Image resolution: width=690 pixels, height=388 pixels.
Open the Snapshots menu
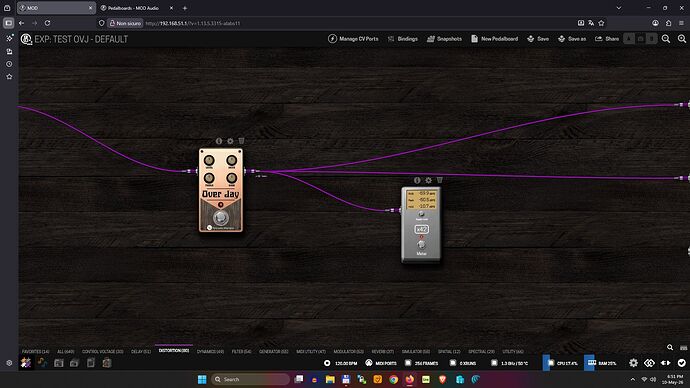coord(444,39)
